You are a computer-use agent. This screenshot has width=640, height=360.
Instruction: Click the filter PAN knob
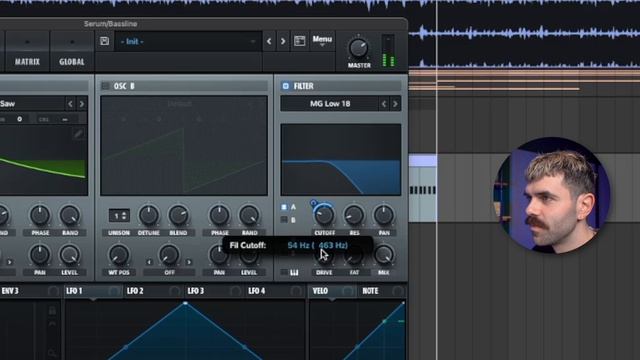384,216
